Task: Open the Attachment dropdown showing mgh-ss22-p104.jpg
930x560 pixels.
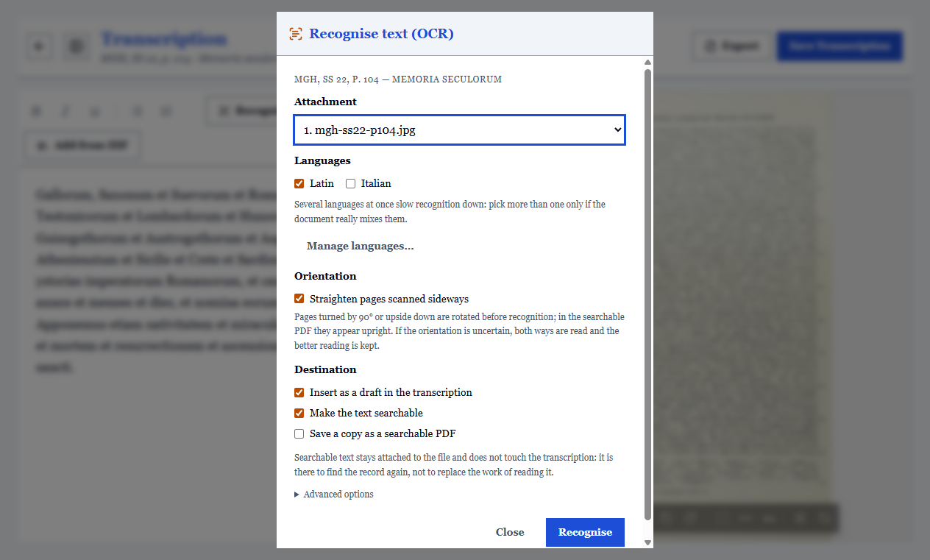Action: coord(459,130)
